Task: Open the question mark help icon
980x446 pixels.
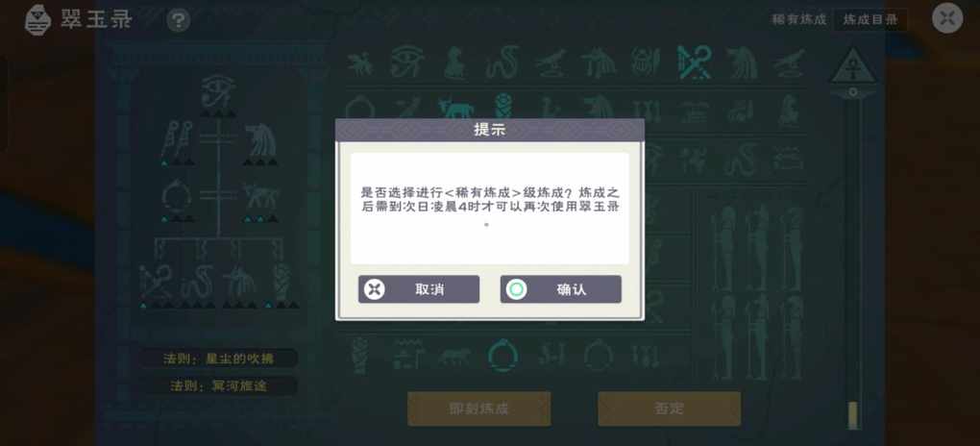Action: [x=178, y=20]
